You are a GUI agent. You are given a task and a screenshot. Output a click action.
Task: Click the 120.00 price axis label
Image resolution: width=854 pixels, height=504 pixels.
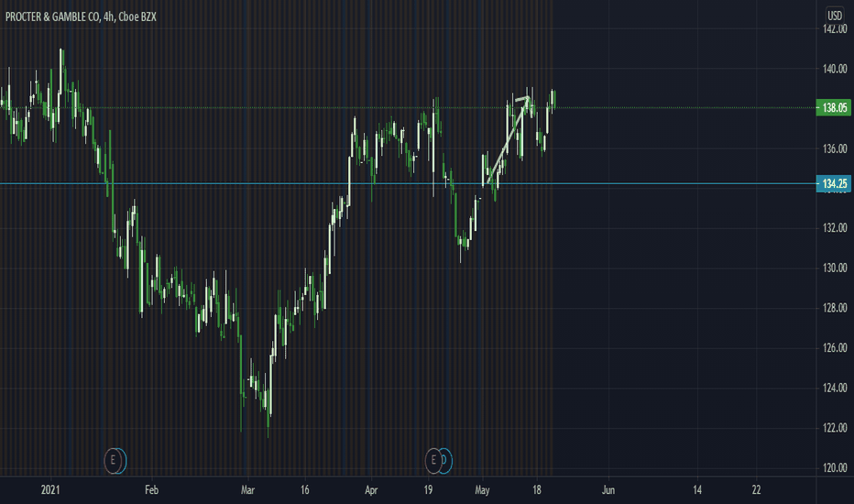click(x=835, y=467)
